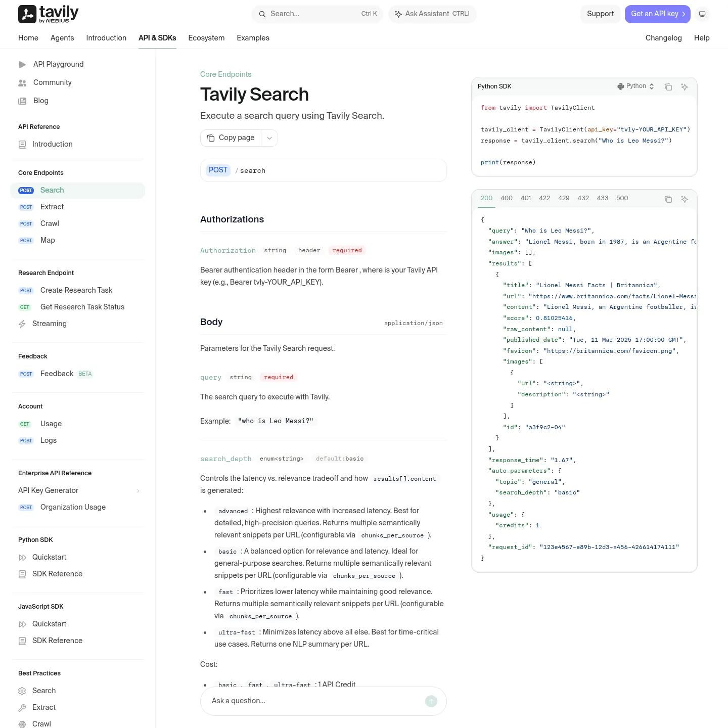Open JavaScript SDK Reference page

[x=77, y=641]
